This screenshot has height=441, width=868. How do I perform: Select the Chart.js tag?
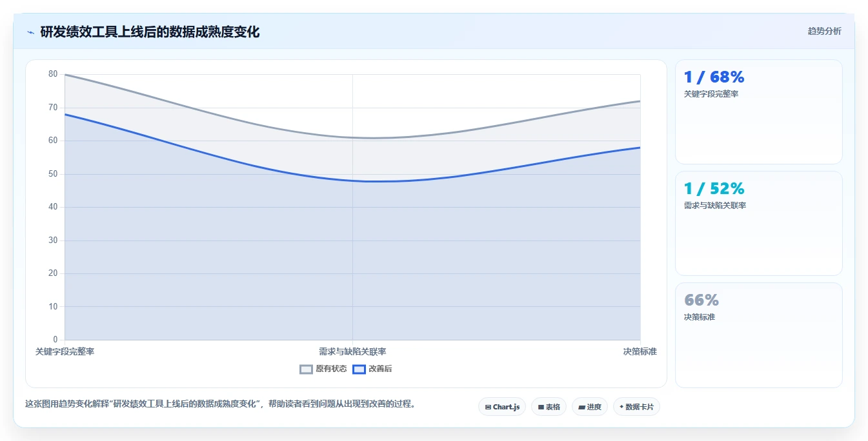(502, 407)
